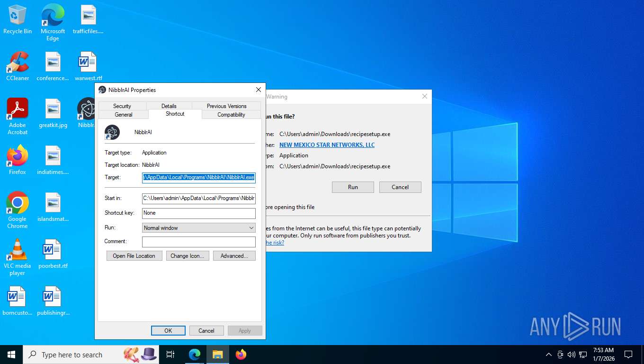The image size is (644, 364).
Task: Switch to the Details tab
Action: click(x=169, y=106)
